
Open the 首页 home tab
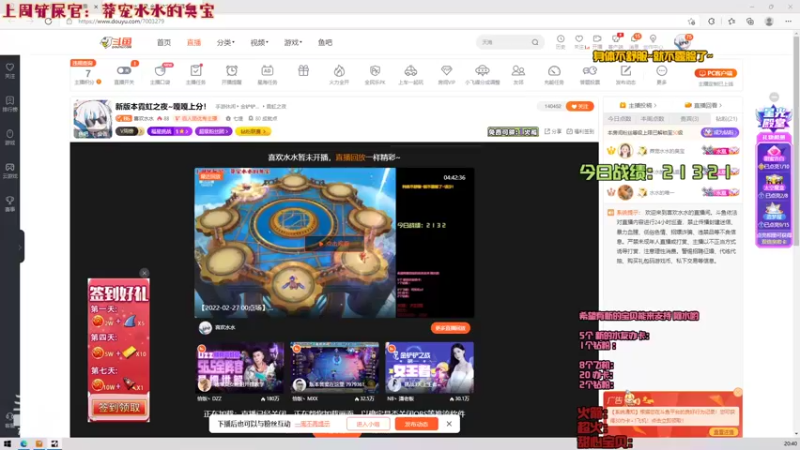pyautogui.click(x=164, y=42)
